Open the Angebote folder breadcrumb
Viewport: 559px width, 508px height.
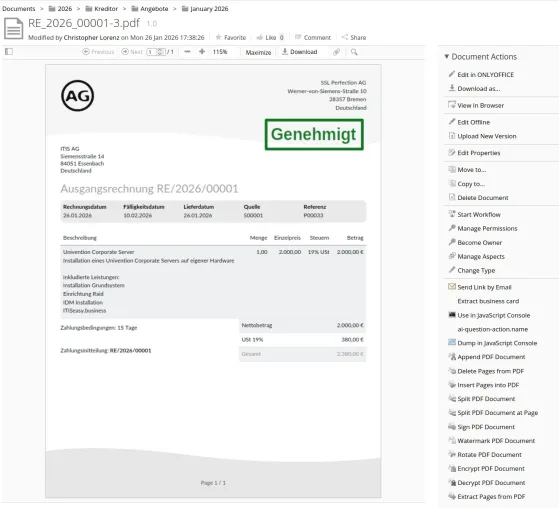pyautogui.click(x=150, y=9)
